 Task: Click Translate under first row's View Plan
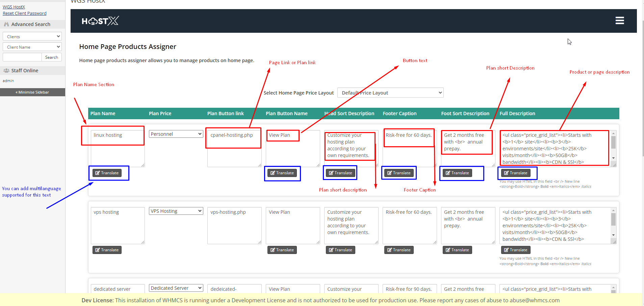tap(282, 173)
